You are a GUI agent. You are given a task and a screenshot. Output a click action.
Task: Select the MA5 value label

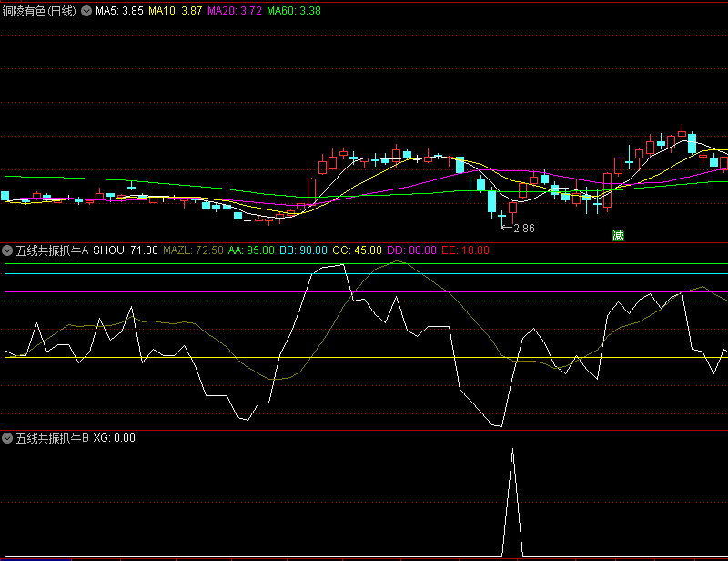tap(119, 12)
